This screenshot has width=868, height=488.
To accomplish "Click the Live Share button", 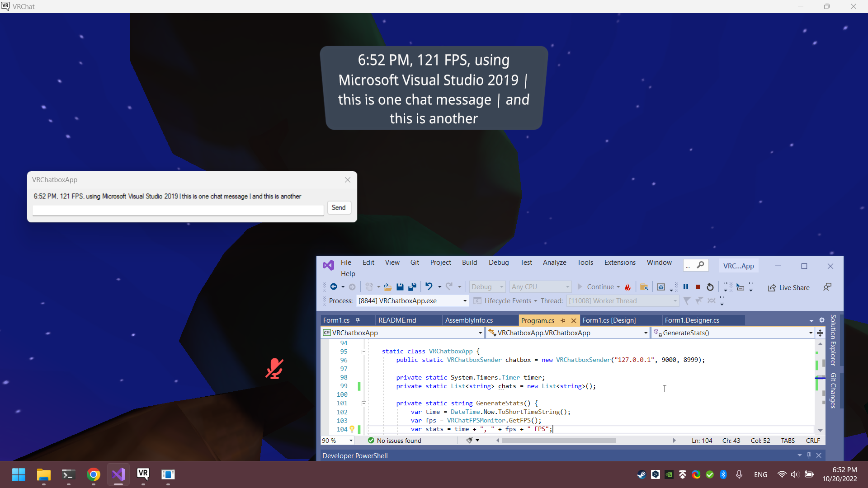I will [x=789, y=288].
